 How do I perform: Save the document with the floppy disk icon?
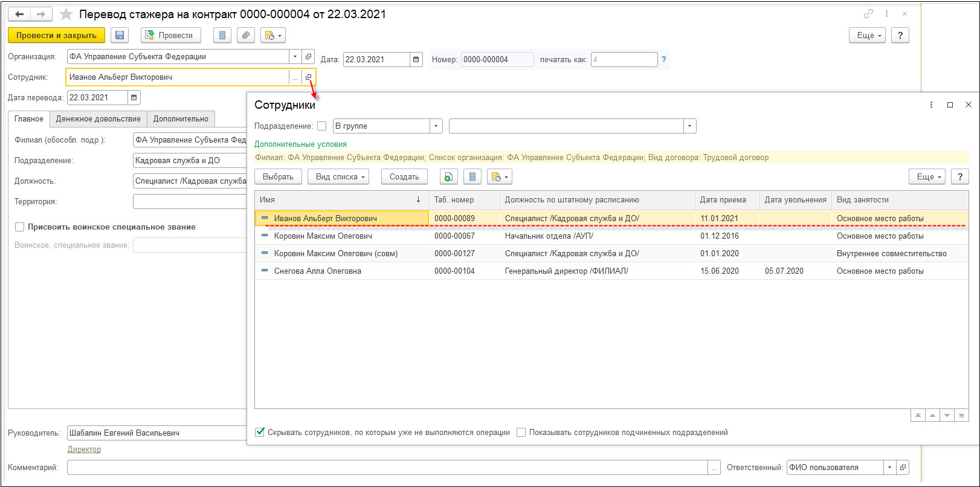pyautogui.click(x=120, y=35)
